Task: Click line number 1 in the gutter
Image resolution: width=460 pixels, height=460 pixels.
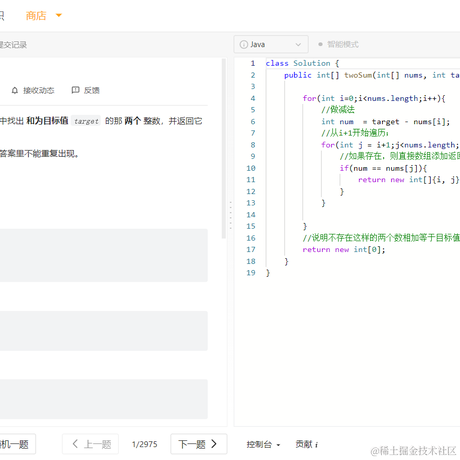Action: [253, 63]
